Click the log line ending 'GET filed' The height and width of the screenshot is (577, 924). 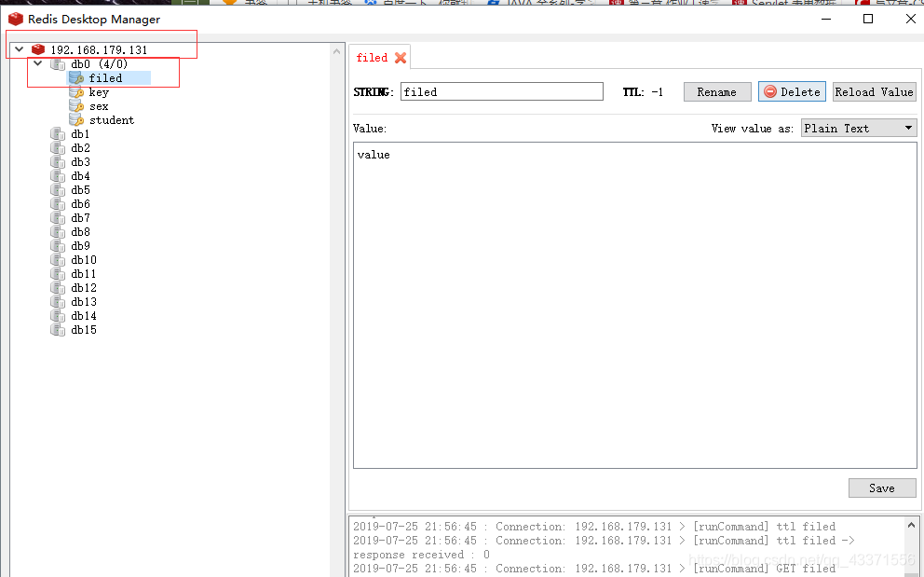[x=594, y=569]
